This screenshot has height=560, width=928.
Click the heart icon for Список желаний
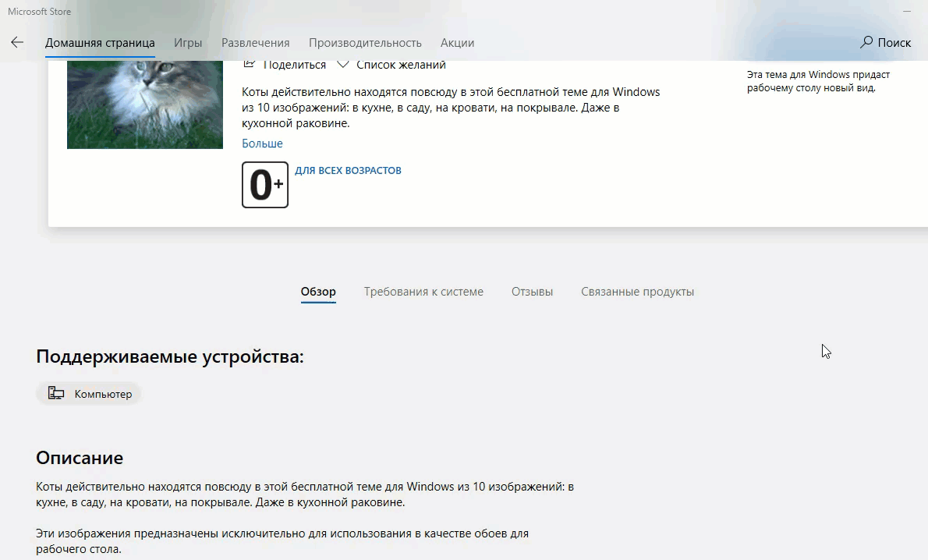342,64
